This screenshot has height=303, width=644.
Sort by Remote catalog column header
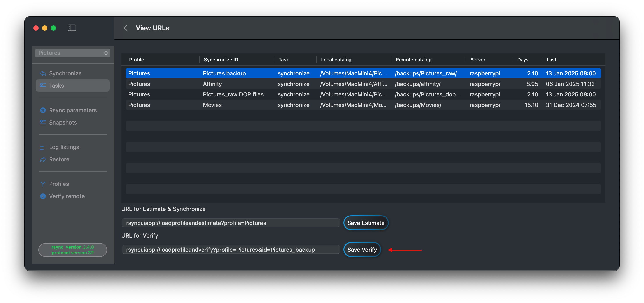[x=414, y=60]
